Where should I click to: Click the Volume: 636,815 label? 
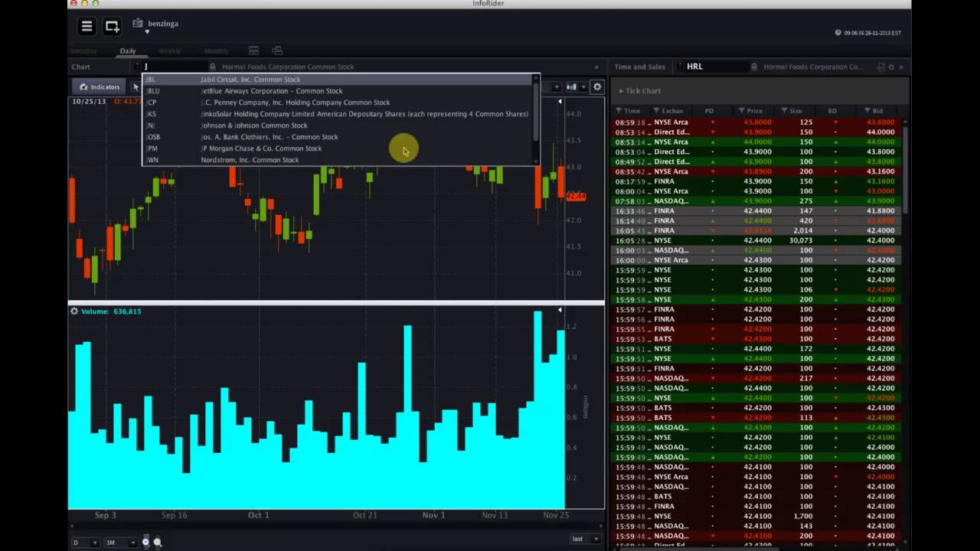coord(111,311)
